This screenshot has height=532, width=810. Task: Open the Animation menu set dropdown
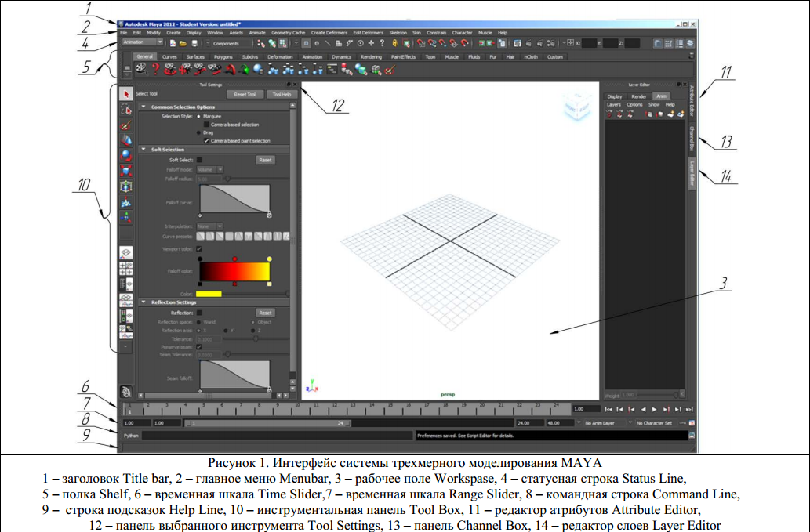click(143, 42)
